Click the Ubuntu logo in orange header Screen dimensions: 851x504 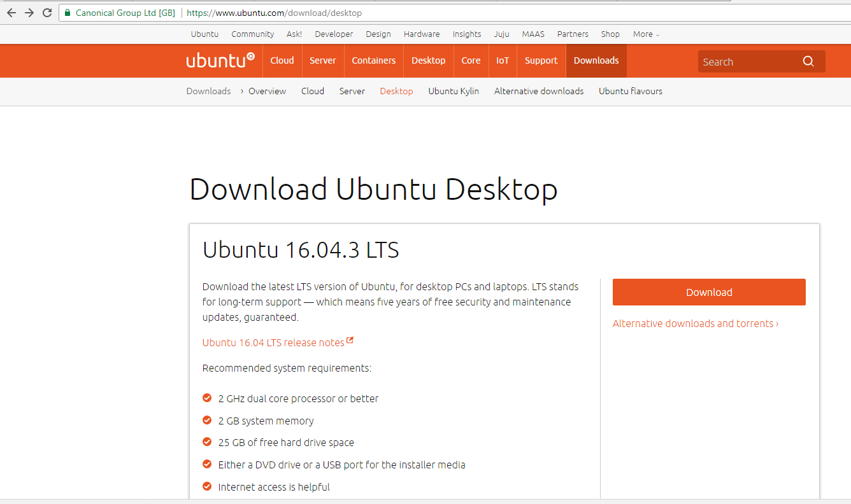coord(220,60)
